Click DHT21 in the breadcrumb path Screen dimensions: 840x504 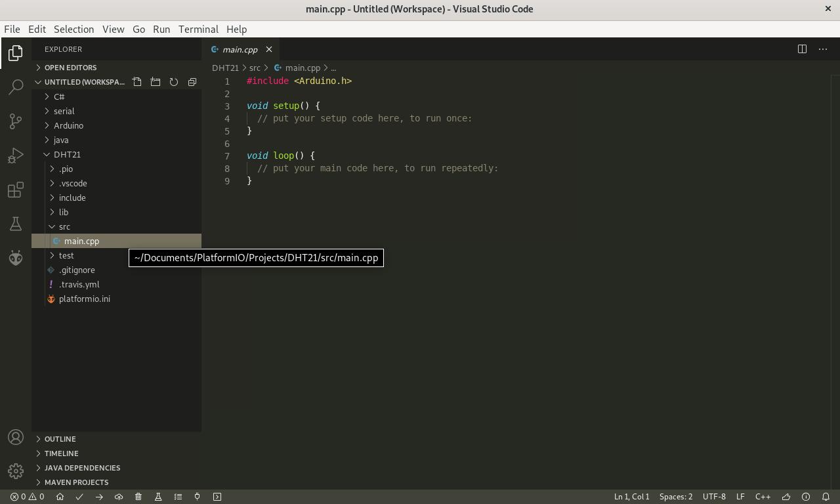[225, 68]
